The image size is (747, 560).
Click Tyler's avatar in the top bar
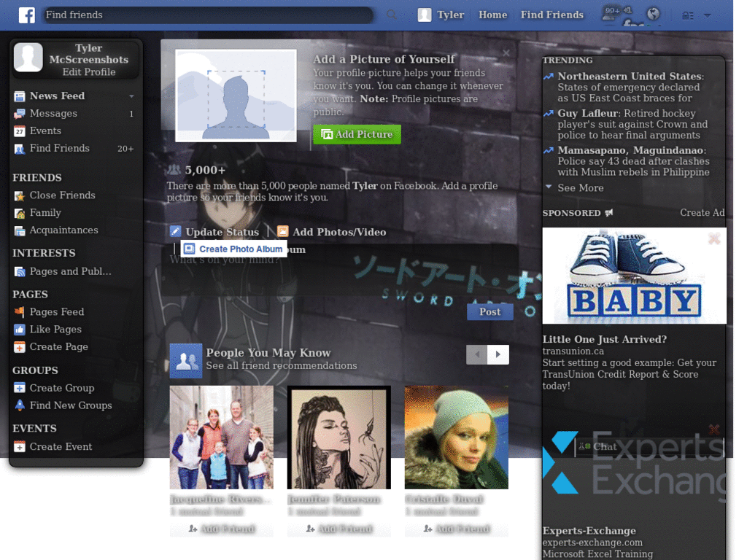click(x=425, y=15)
